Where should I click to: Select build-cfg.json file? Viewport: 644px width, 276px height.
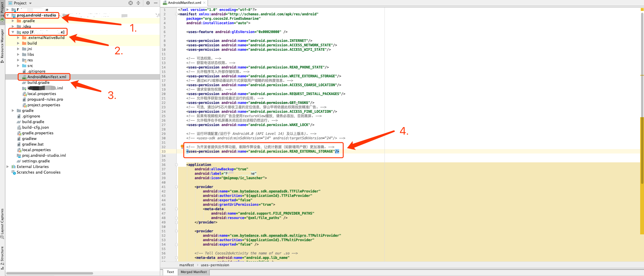point(35,127)
